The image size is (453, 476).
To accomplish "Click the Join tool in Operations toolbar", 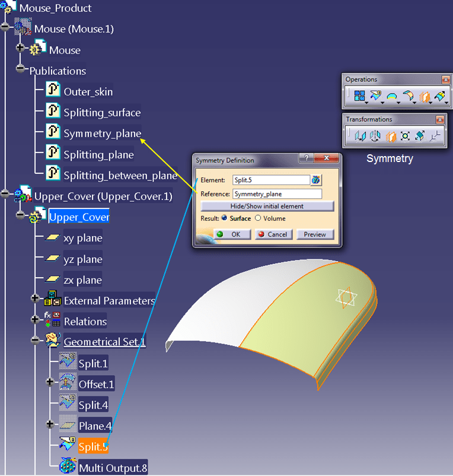I will tap(359, 96).
